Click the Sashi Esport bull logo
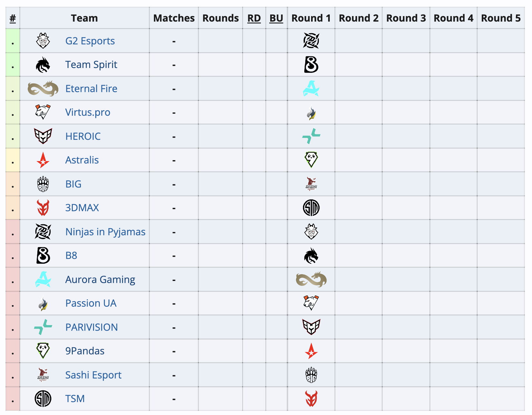This screenshot has height=415, width=532. (x=43, y=375)
